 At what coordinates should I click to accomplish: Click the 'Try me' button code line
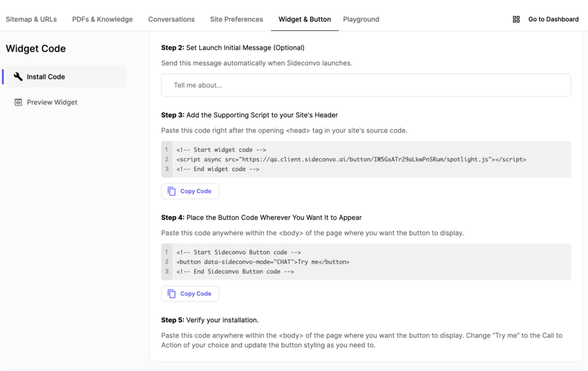263,262
